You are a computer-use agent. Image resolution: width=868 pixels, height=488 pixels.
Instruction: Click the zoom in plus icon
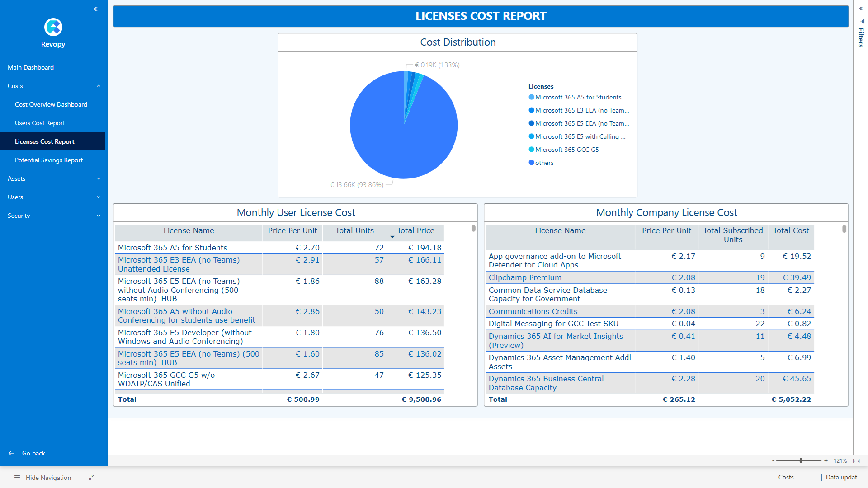(826, 461)
